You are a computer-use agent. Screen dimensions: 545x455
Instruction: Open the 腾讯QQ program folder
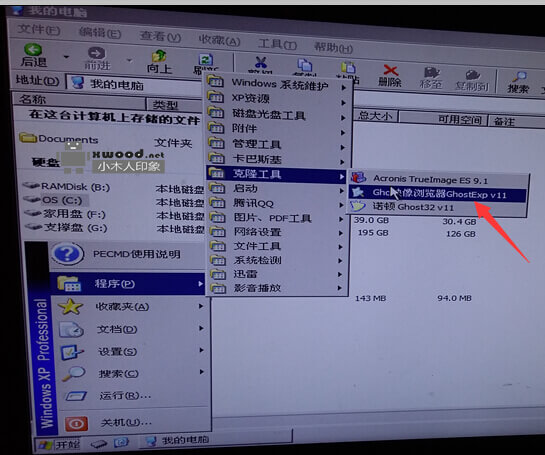(x=277, y=203)
